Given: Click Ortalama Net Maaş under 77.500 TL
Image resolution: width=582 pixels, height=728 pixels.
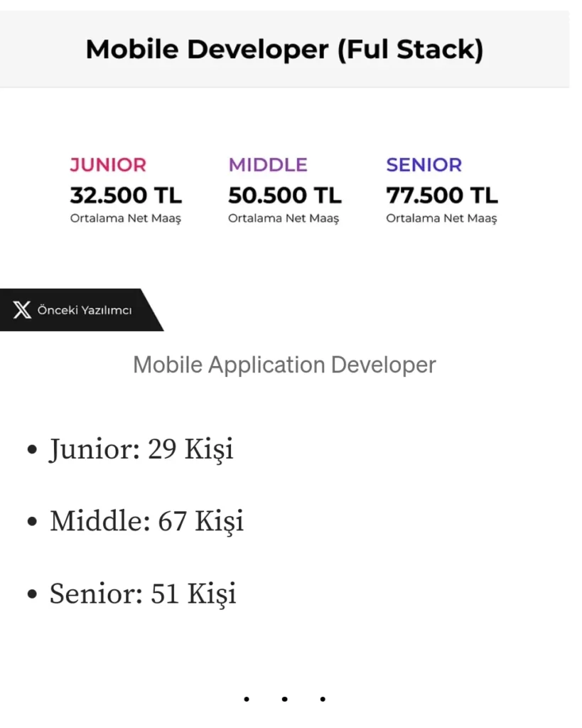Looking at the screenshot, I should pos(441,218).
